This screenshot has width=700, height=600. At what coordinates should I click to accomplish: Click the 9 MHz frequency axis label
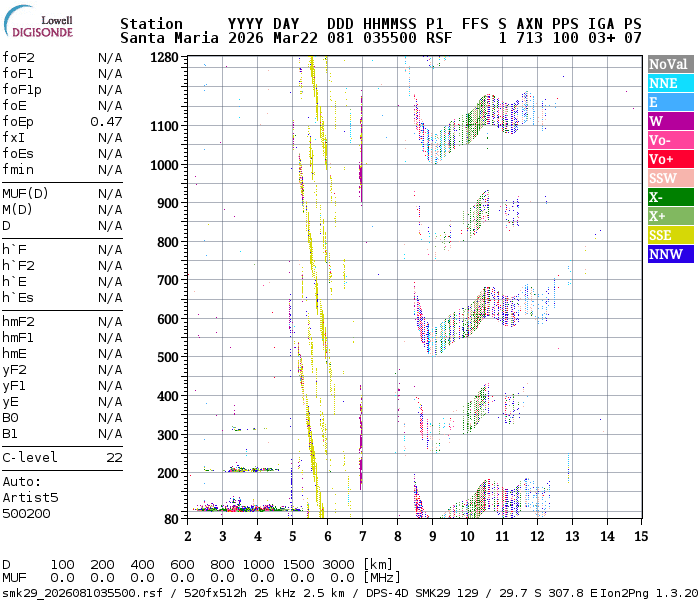click(433, 536)
